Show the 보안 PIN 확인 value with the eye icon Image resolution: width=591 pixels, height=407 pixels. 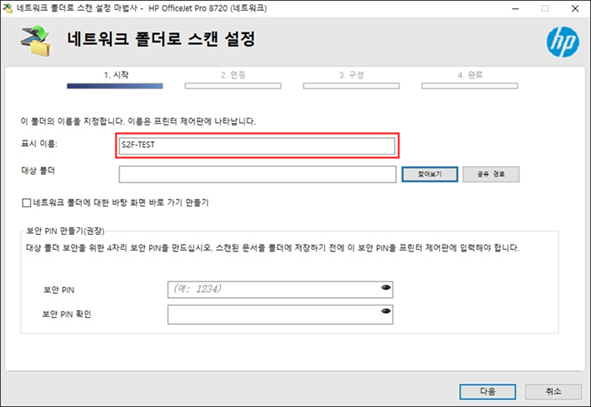coord(386,311)
